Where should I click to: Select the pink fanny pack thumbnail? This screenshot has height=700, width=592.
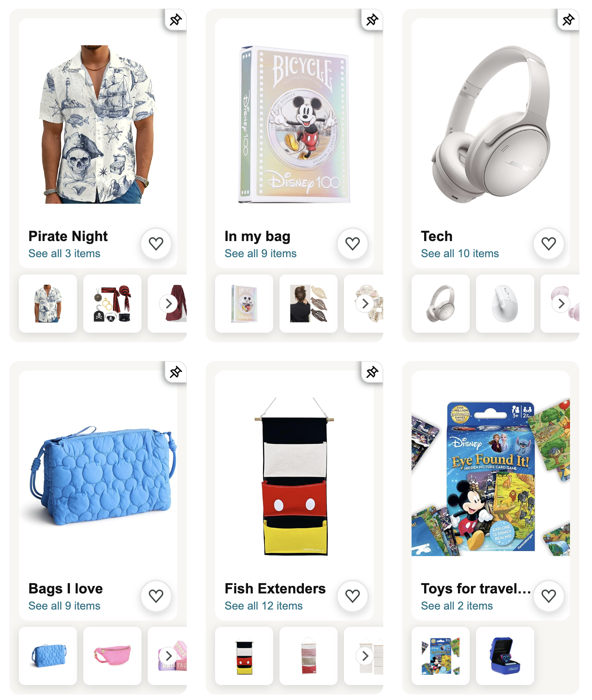pyautogui.click(x=112, y=656)
